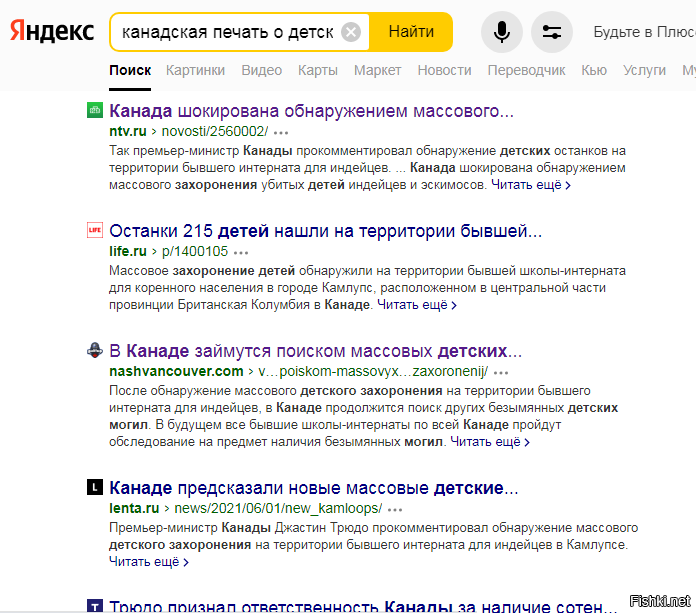Open options dots beside nashvancouver.com URL
Screen dimensions: 696x613
coord(501,372)
